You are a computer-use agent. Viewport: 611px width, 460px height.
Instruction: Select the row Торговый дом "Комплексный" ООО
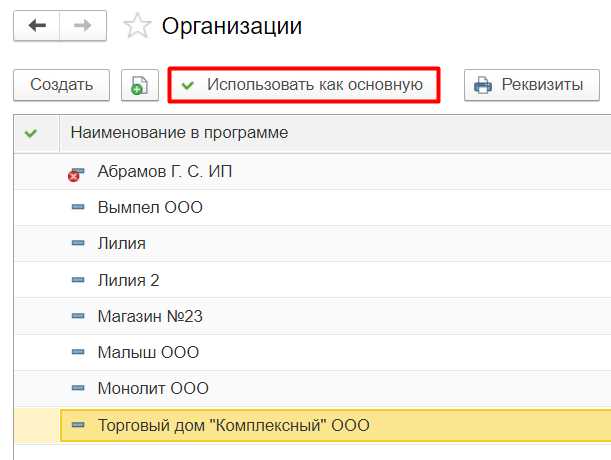[x=313, y=425]
